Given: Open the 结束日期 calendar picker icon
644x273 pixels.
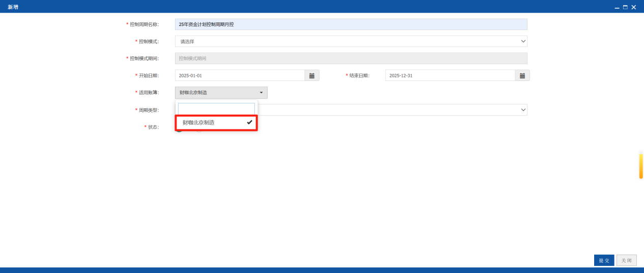Looking at the screenshot, I should pos(522,75).
